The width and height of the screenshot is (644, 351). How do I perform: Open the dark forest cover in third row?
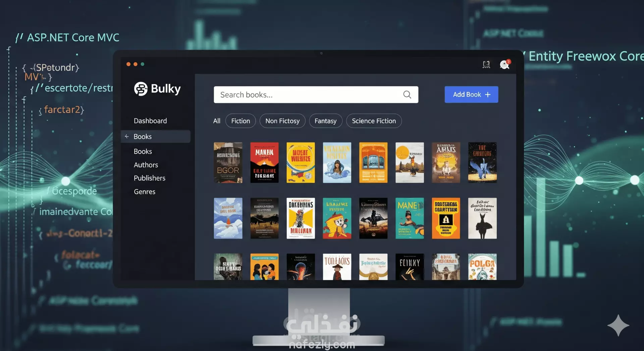[228, 267]
